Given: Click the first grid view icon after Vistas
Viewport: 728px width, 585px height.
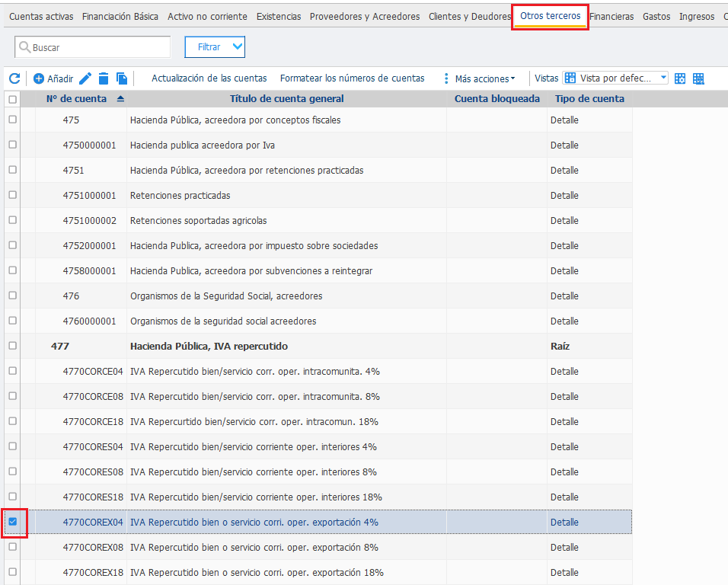Looking at the screenshot, I should coord(680,79).
